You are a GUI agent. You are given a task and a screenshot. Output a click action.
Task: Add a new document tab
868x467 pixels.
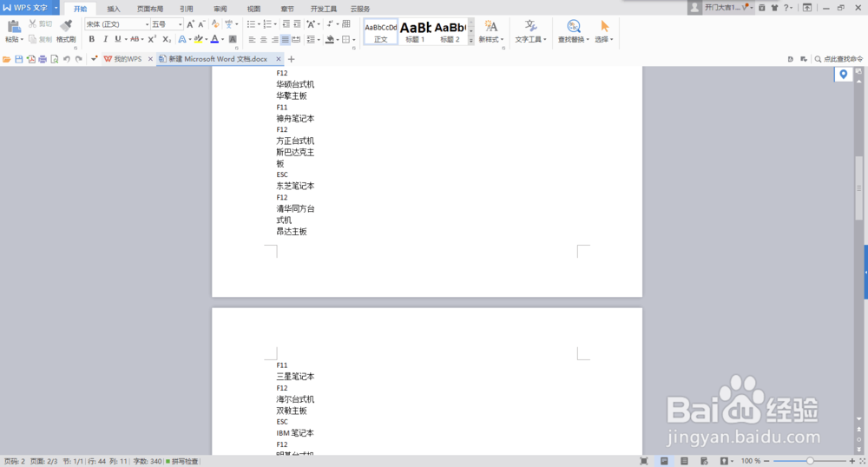point(291,59)
